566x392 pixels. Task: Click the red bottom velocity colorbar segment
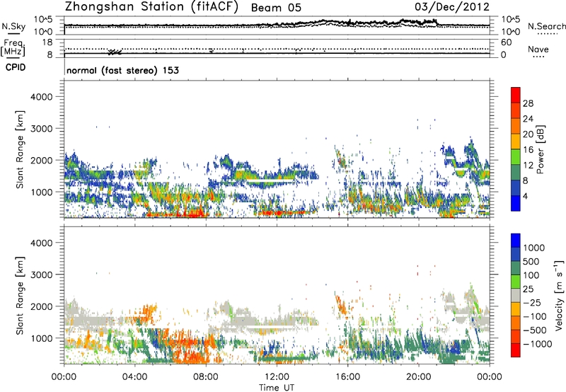[x=516, y=350]
